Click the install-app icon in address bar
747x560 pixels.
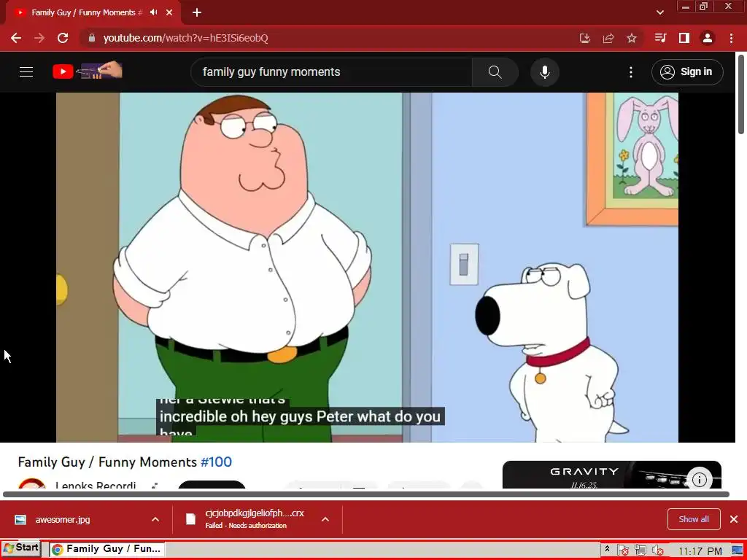coord(585,38)
